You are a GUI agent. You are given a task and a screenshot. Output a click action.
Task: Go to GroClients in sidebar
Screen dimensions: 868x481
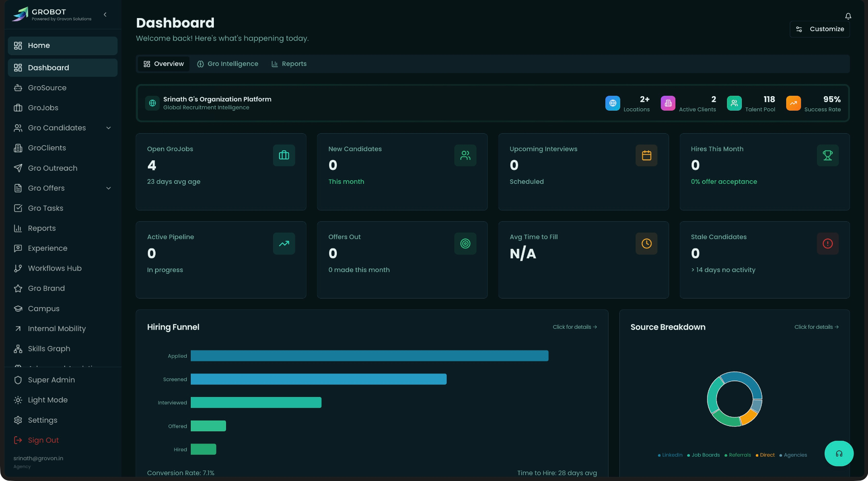(x=62, y=148)
